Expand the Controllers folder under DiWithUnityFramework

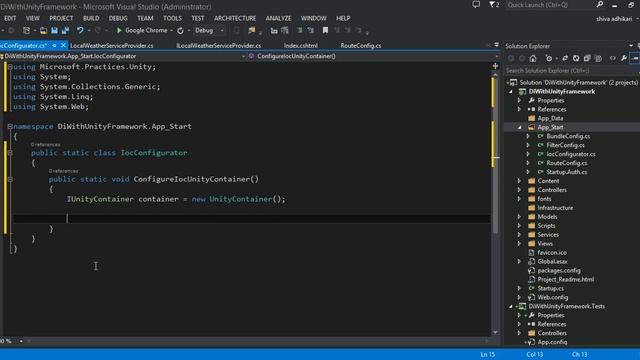520,190
